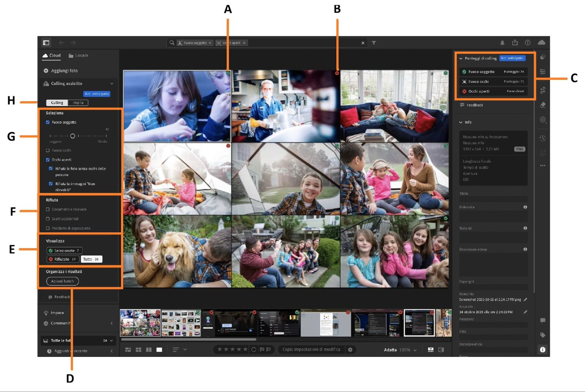Click the Azioni batch button
Screen dimensions: 585x392
pos(63,281)
